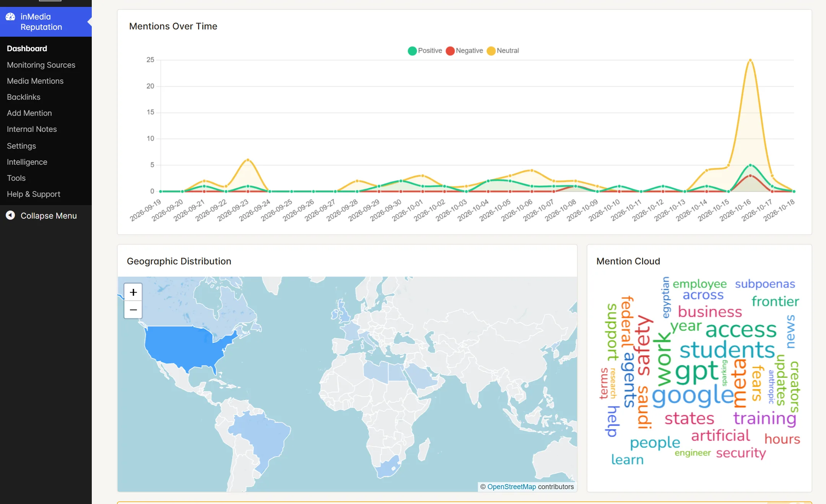826x504 pixels.
Task: Open the Backlinks section
Action: click(24, 97)
